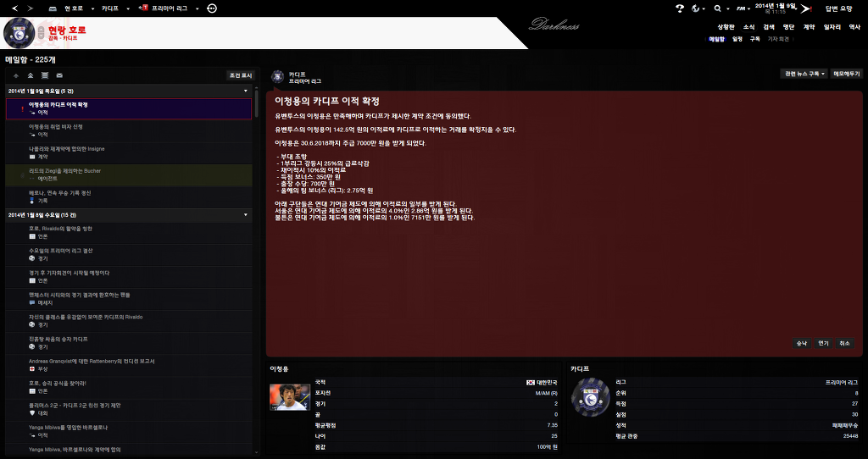Open the mail 진흙탕 싸움의 승자 카디프
This screenshot has width=868, height=459.
click(129, 343)
